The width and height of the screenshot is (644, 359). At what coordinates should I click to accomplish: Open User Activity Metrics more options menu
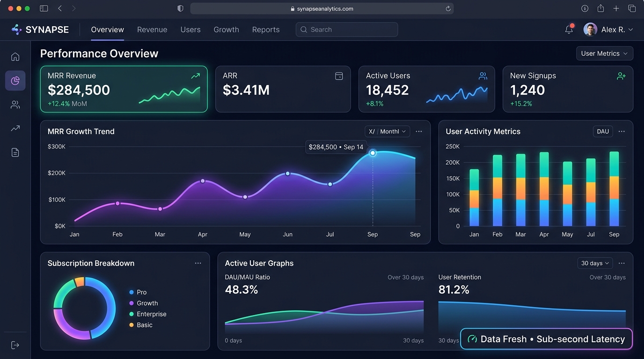point(622,131)
